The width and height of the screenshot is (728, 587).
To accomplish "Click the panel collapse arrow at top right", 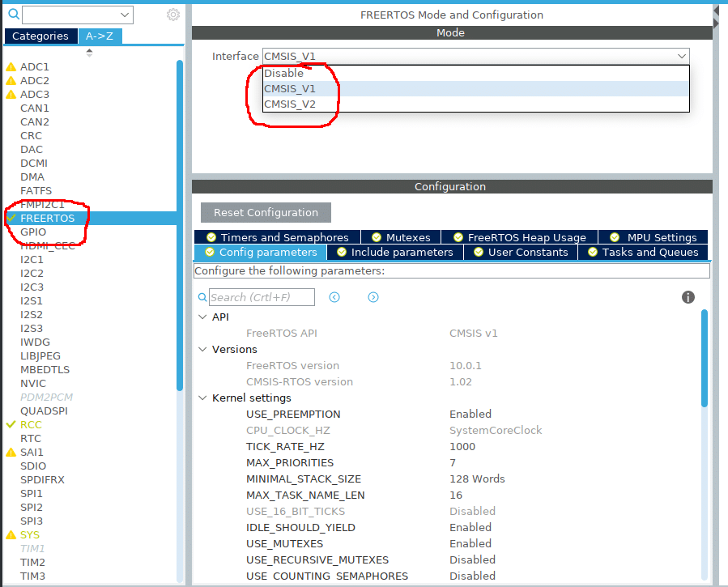I will (x=717, y=11).
